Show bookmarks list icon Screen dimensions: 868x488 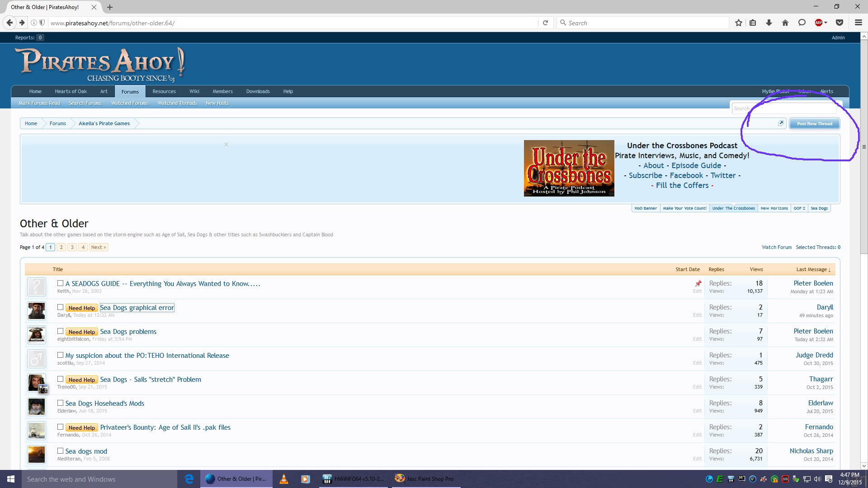(753, 23)
